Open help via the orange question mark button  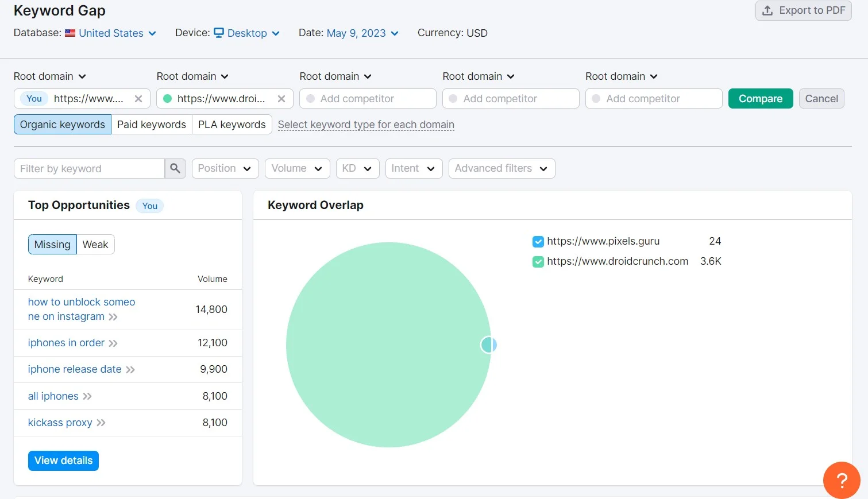841,481
